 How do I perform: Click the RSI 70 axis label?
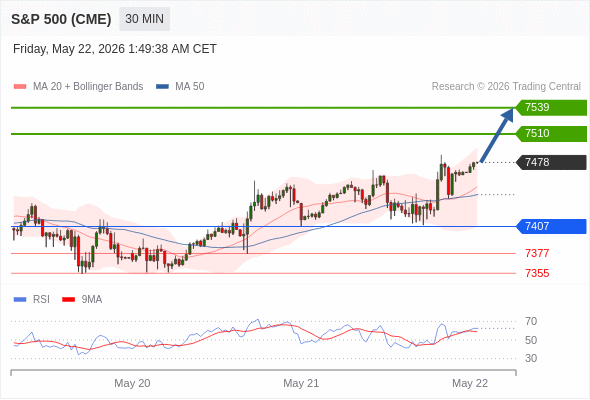(531, 321)
